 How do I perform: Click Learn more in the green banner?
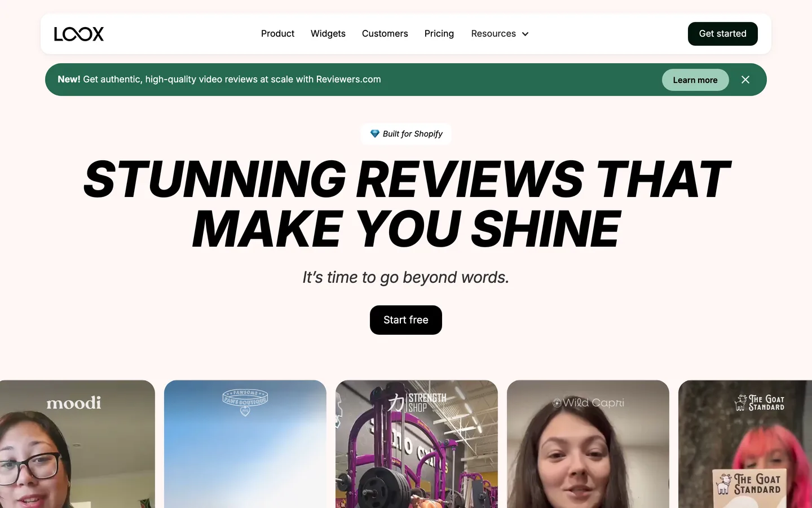pos(695,80)
